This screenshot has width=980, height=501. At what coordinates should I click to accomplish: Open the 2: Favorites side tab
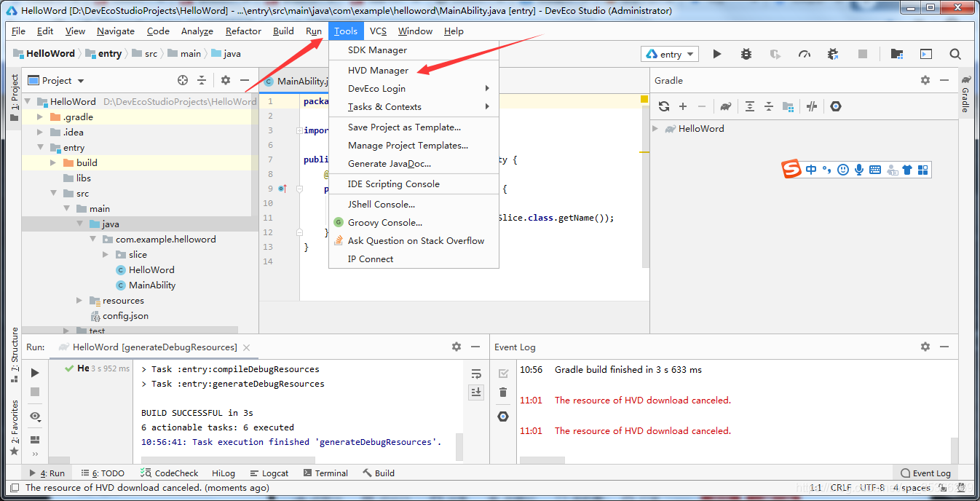click(14, 427)
